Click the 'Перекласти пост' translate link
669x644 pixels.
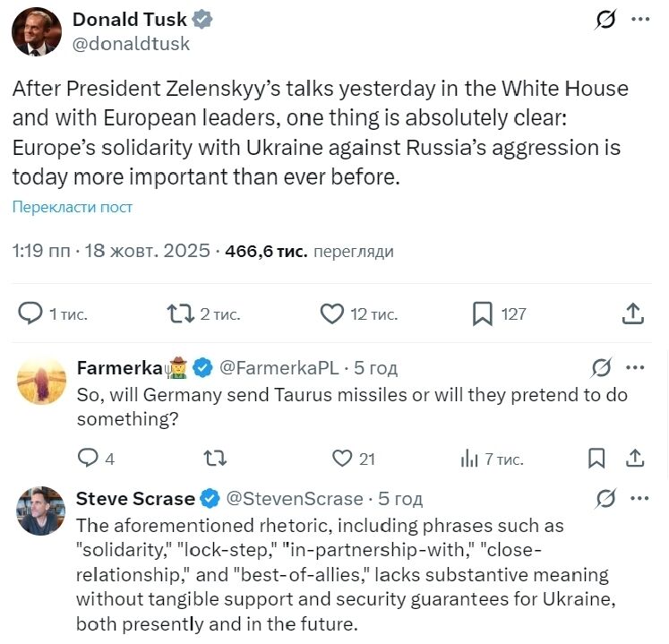(73, 207)
